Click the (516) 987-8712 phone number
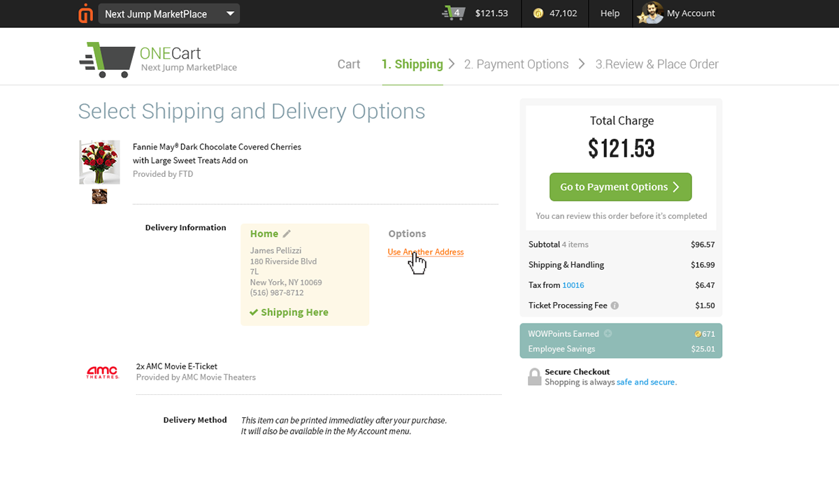The image size is (839, 504). point(277,293)
